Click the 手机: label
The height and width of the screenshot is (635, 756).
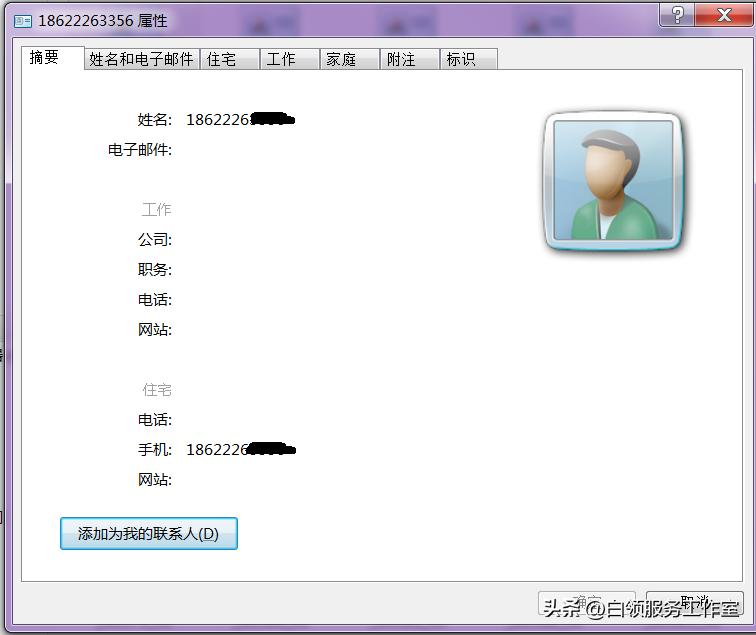155,450
